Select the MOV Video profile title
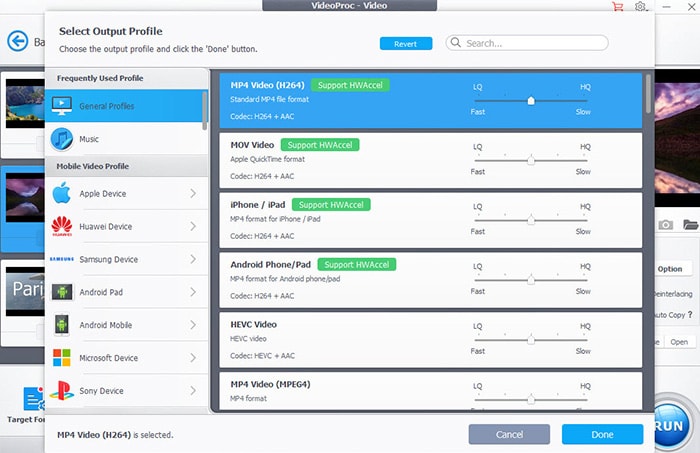Screen dimensions: 700x453 click(x=252, y=145)
